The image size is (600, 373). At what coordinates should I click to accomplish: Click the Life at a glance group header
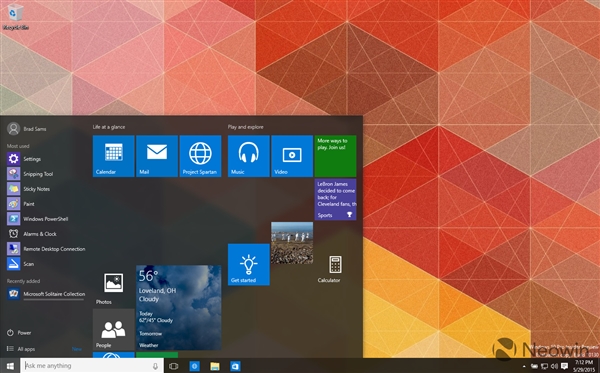tap(109, 127)
